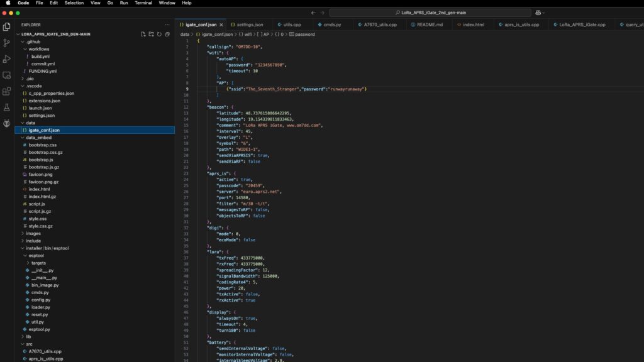This screenshot has width=644, height=362.
Task: Open the Source Control view
Action: click(7, 43)
